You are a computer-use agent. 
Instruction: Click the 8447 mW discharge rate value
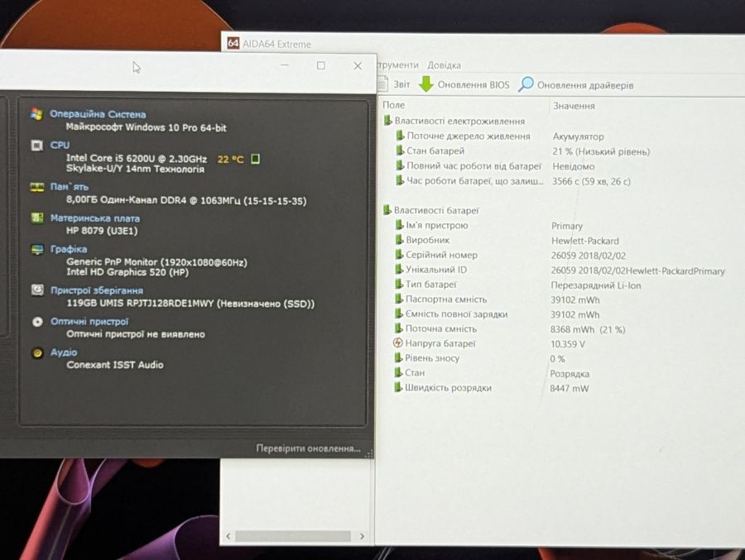click(570, 388)
